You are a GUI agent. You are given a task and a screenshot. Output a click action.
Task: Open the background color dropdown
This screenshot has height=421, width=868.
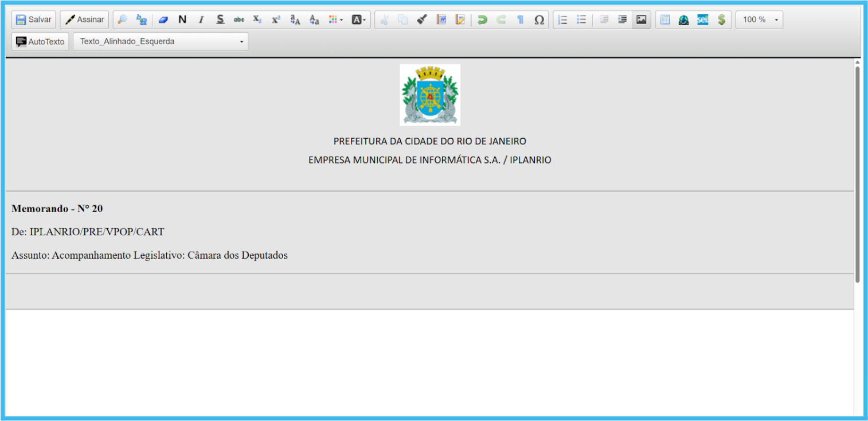coord(358,20)
